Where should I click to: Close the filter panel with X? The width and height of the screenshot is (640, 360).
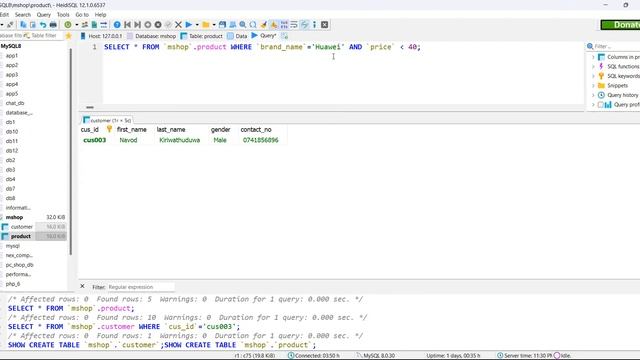82,287
